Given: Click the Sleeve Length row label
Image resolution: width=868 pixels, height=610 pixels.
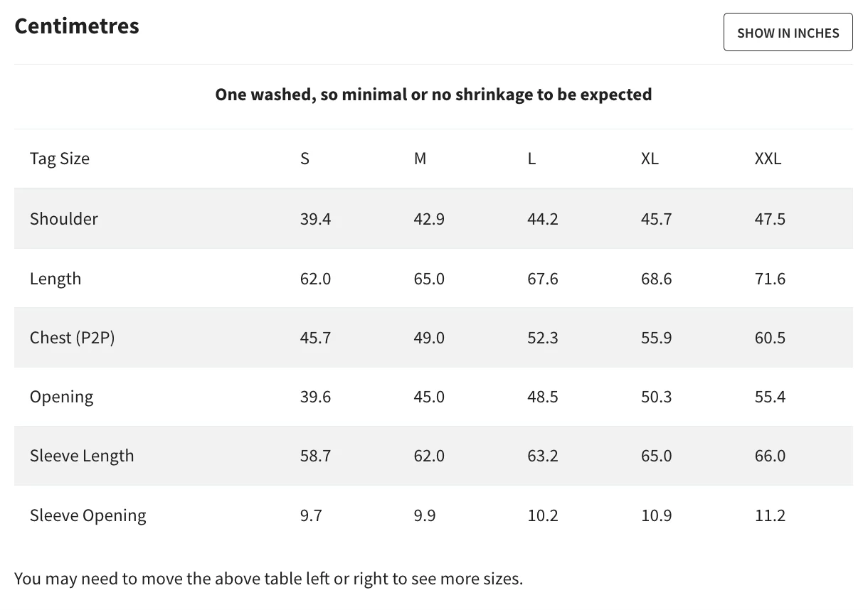Looking at the screenshot, I should 82,456.
